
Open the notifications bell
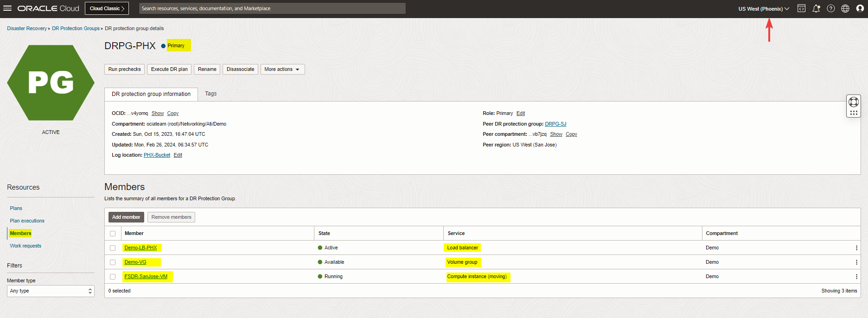tap(816, 8)
